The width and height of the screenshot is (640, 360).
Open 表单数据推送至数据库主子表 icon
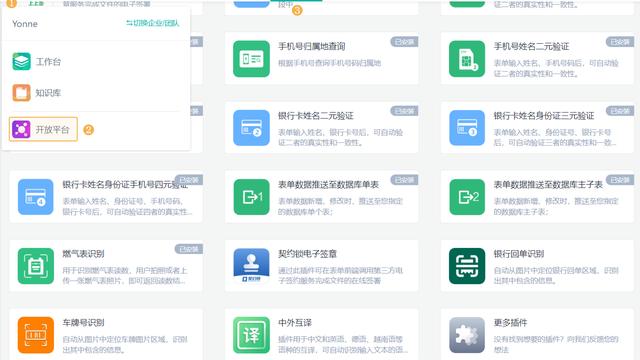click(x=467, y=197)
